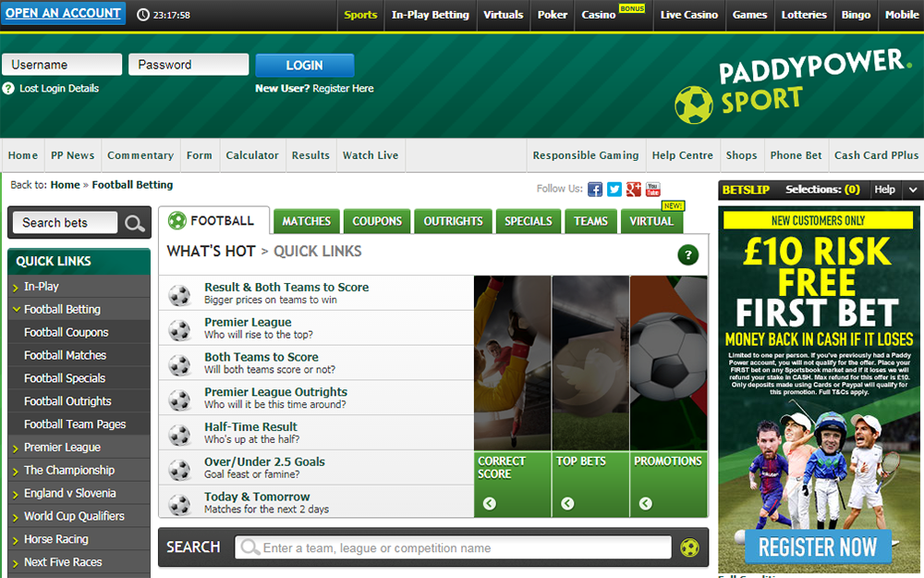Click the ball icon beside Premier League Outrights

point(180,400)
